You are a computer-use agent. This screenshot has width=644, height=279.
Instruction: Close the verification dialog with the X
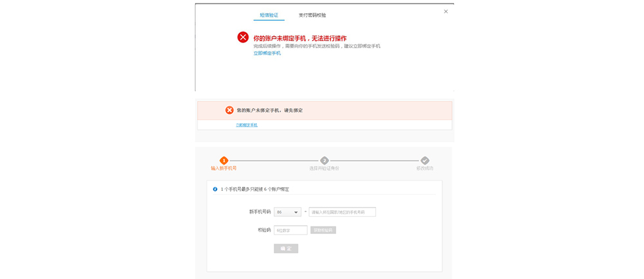tap(446, 12)
